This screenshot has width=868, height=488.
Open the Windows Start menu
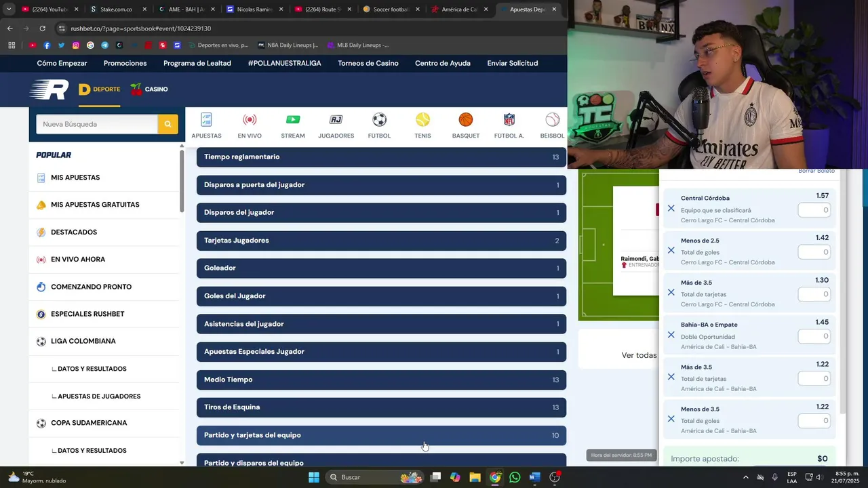click(314, 477)
